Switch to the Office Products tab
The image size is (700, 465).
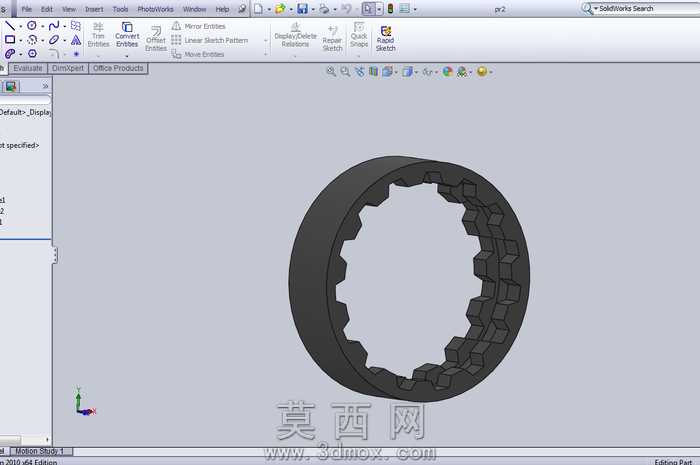[118, 68]
